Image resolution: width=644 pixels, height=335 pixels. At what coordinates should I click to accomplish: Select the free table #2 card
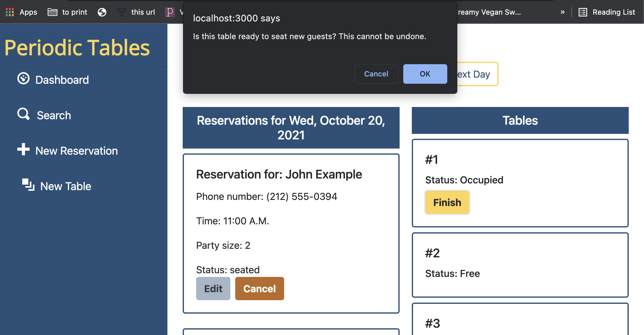(x=519, y=264)
